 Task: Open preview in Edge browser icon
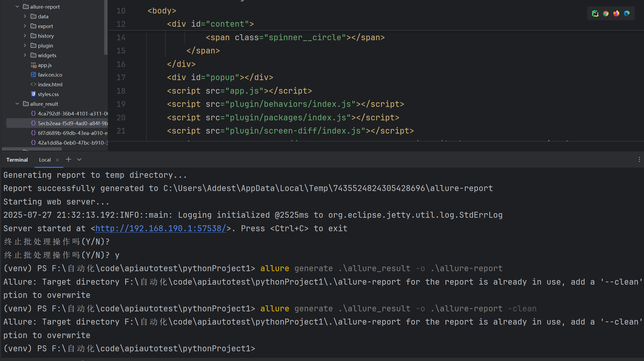[627, 13]
